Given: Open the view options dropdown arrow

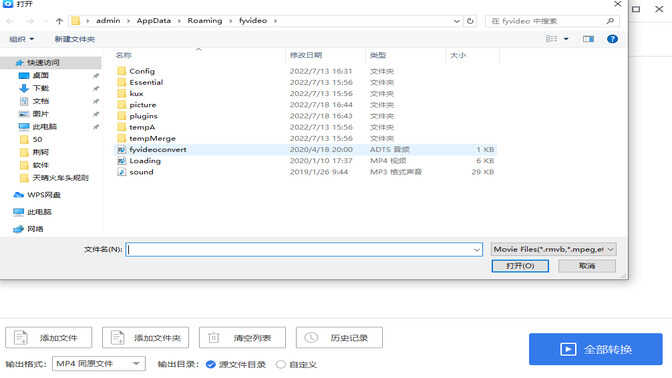Looking at the screenshot, I should (566, 39).
